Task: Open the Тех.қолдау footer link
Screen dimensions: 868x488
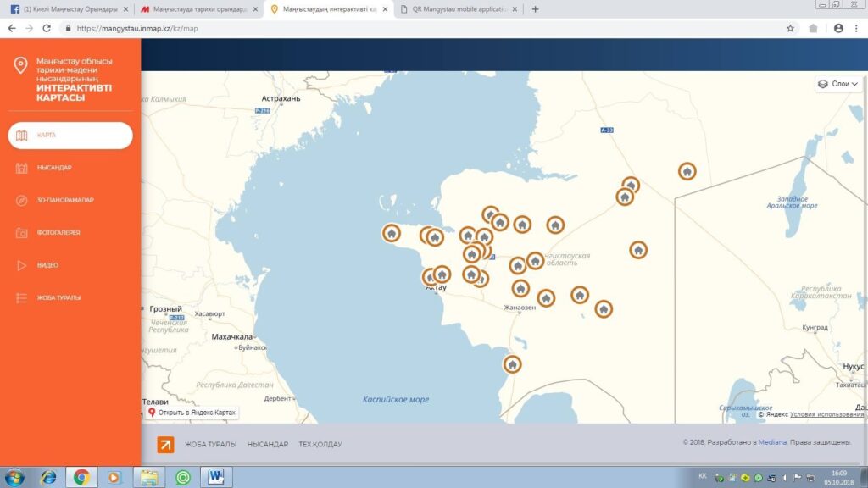Action: [x=320, y=444]
